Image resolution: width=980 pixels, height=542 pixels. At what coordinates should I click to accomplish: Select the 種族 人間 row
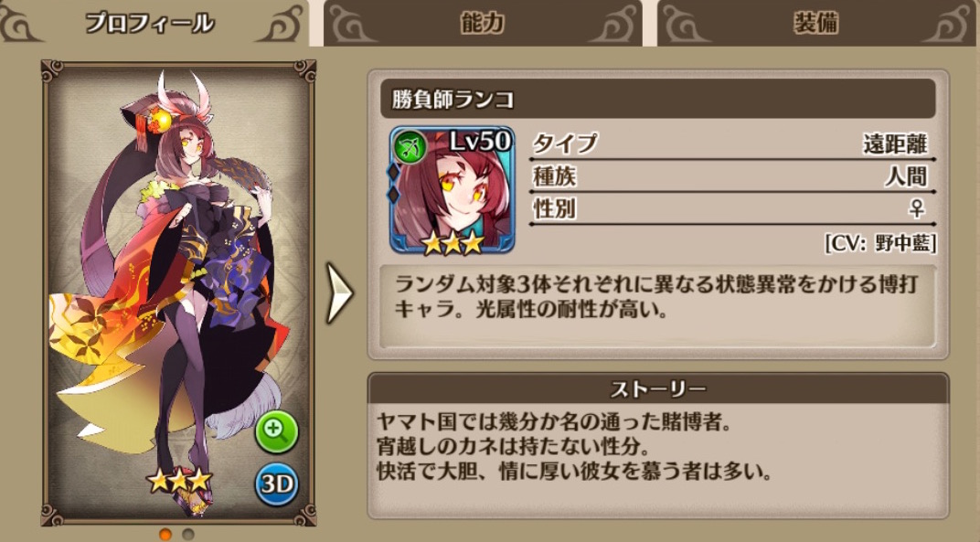(x=732, y=177)
